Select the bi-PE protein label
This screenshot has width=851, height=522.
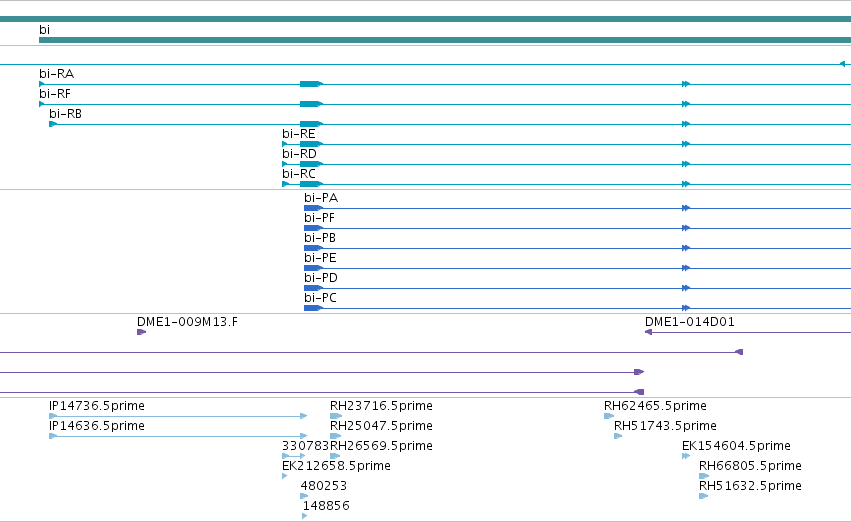320,258
